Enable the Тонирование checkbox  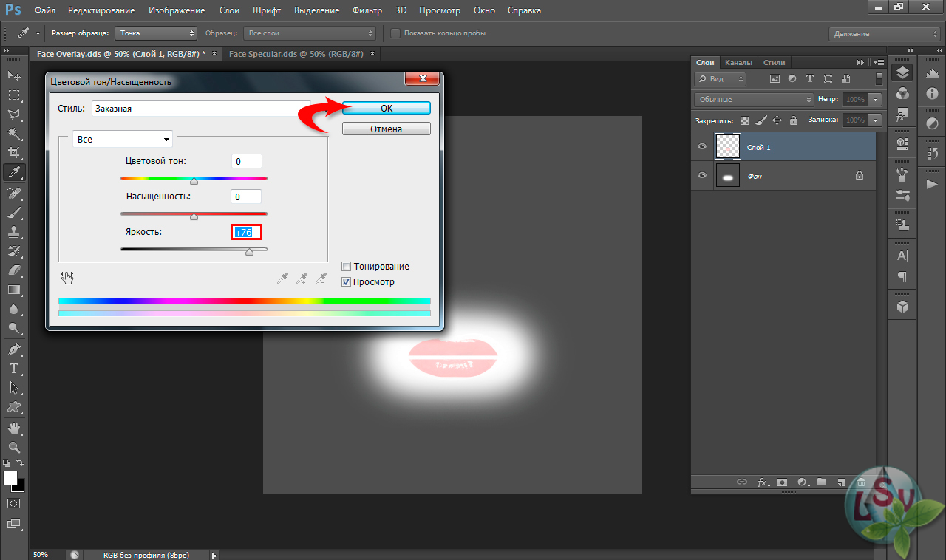click(x=346, y=266)
